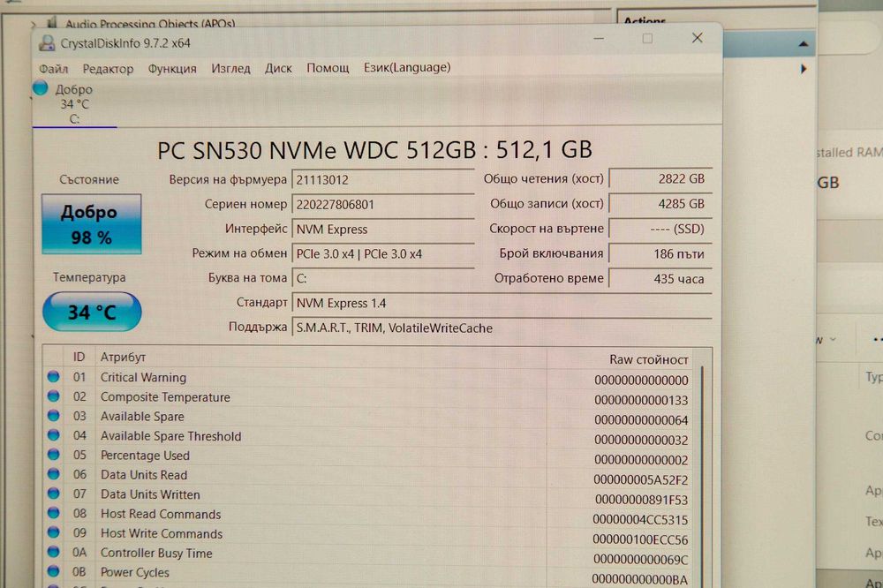
Task: Click the blue status dot for Composite Temperature
Action: pos(54,396)
